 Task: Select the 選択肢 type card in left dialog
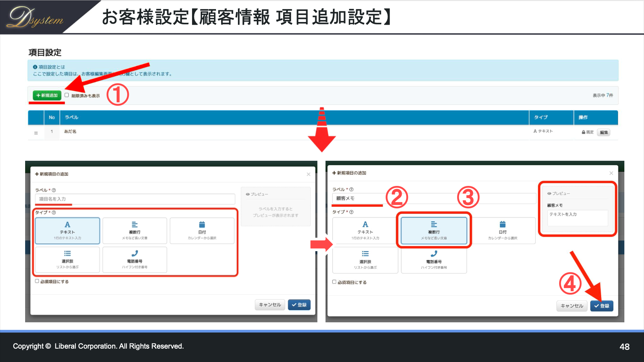click(68, 259)
